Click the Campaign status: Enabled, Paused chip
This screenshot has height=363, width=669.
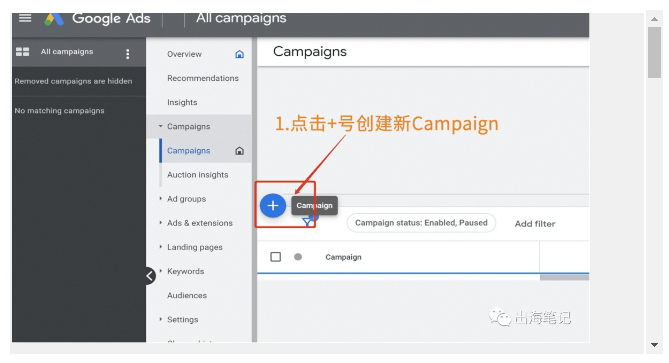[x=421, y=223]
